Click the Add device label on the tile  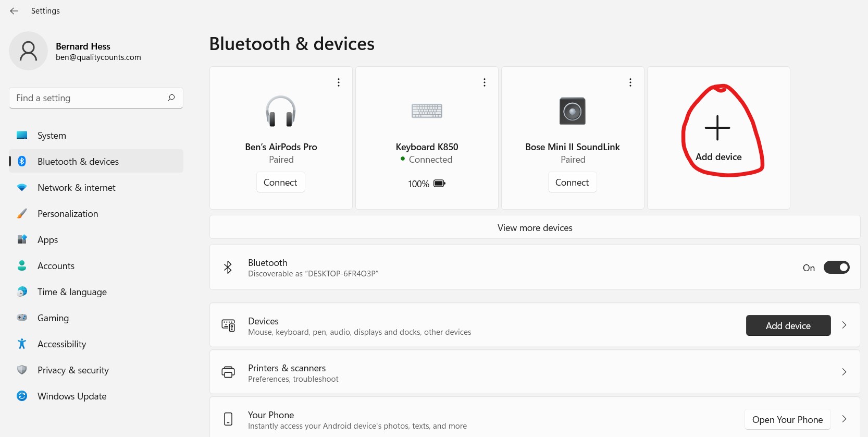718,157
